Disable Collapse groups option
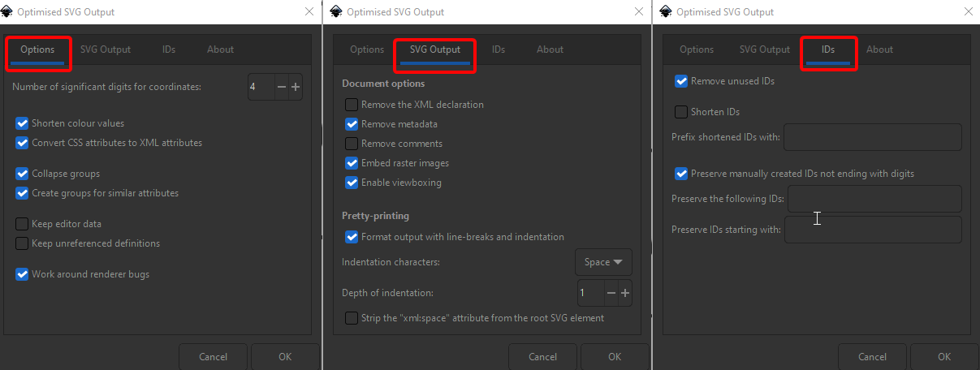Image resolution: width=980 pixels, height=370 pixels. [x=22, y=174]
